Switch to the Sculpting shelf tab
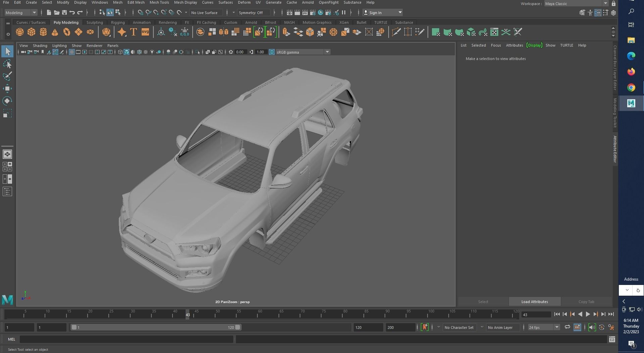Viewport: 644px width, 353px height. point(95,22)
